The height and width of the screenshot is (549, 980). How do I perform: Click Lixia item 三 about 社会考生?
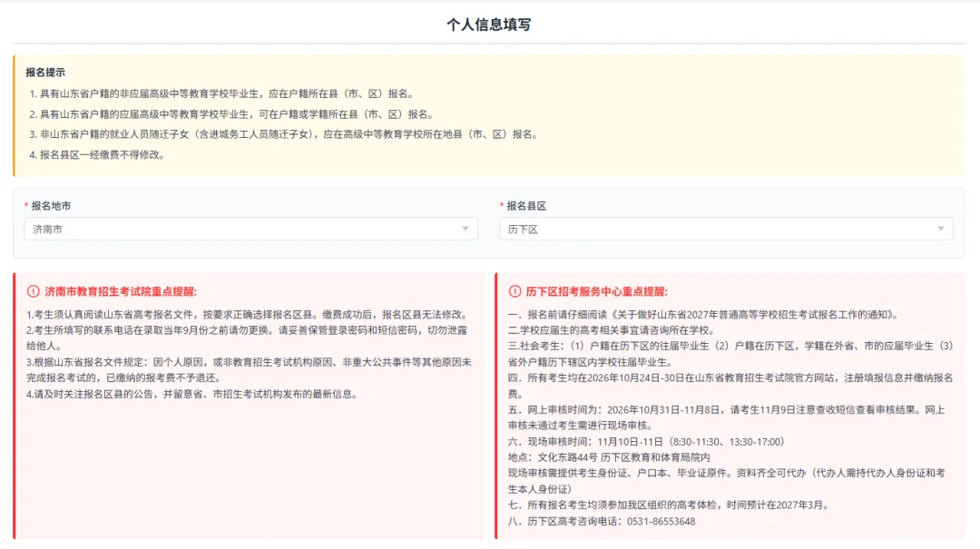(730, 354)
